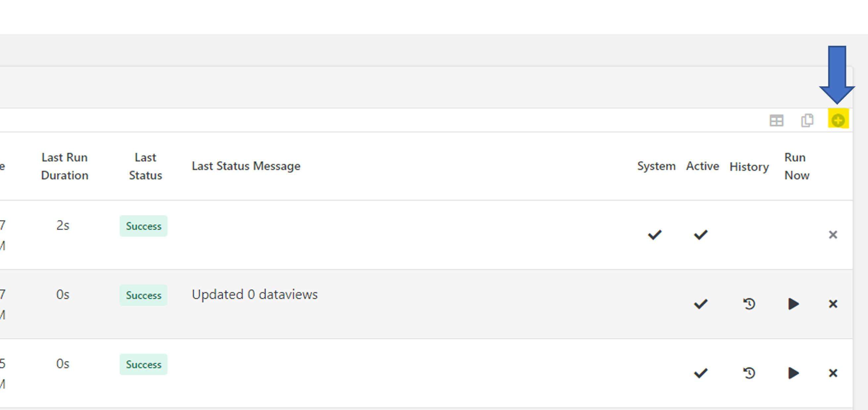Toggle Active checkmark in the last row
The width and height of the screenshot is (868, 410).
point(701,373)
